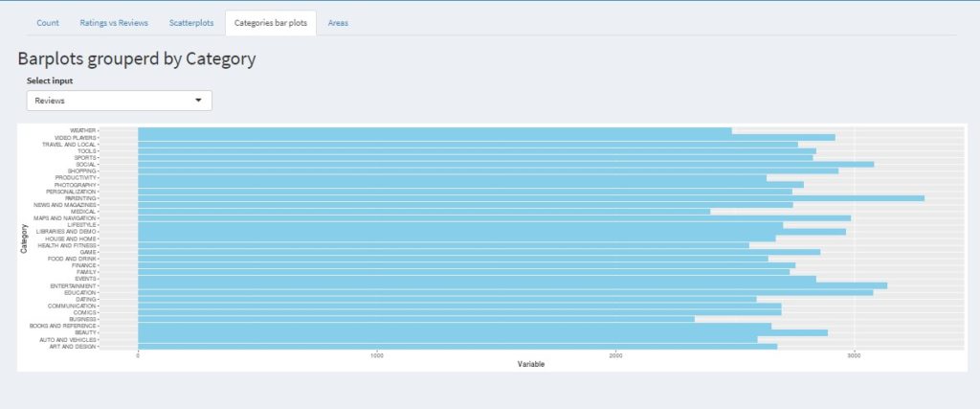
Task: Open the Select input dropdown box
Action: (119, 101)
